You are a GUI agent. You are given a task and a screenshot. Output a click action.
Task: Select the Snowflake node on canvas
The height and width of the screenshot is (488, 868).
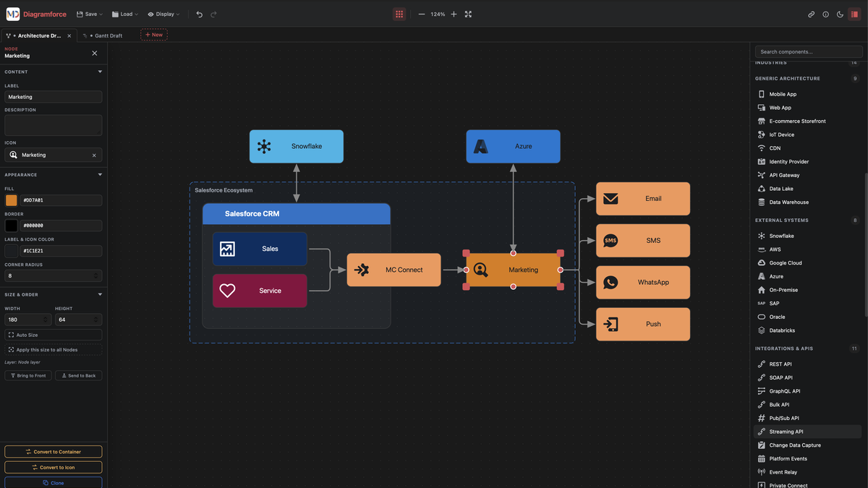[x=296, y=146]
